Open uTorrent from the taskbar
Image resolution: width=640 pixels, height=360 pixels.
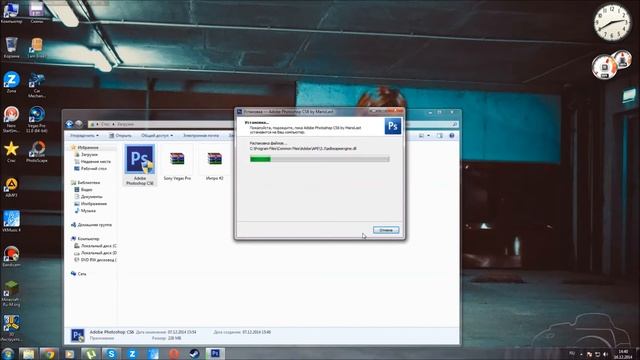[90, 353]
